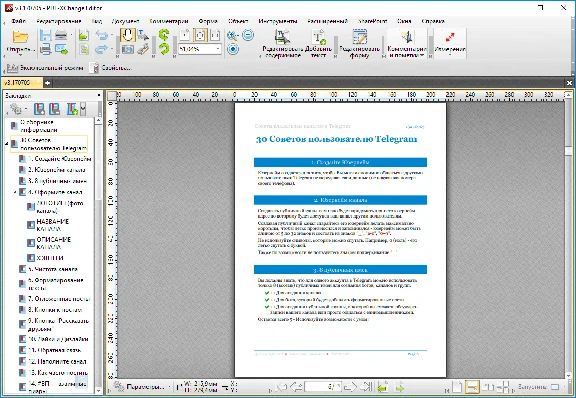Save the document with the floppy icon
The image size is (576, 398).
point(46,36)
